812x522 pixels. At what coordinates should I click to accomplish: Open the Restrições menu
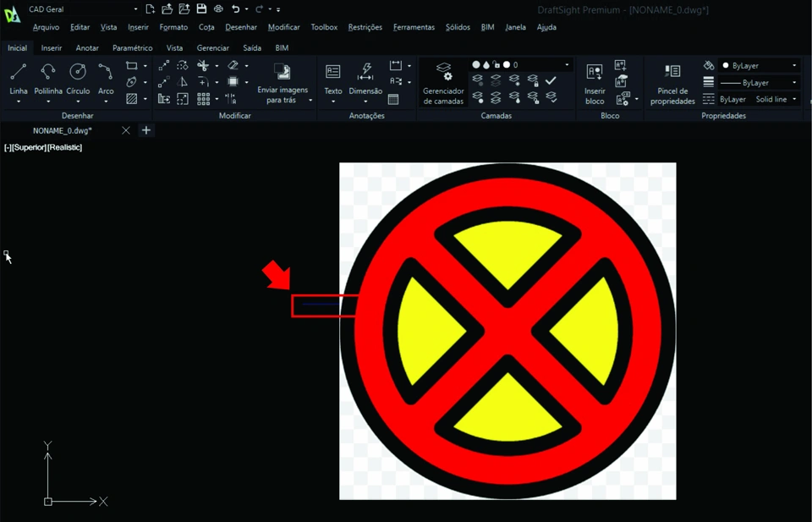point(365,27)
